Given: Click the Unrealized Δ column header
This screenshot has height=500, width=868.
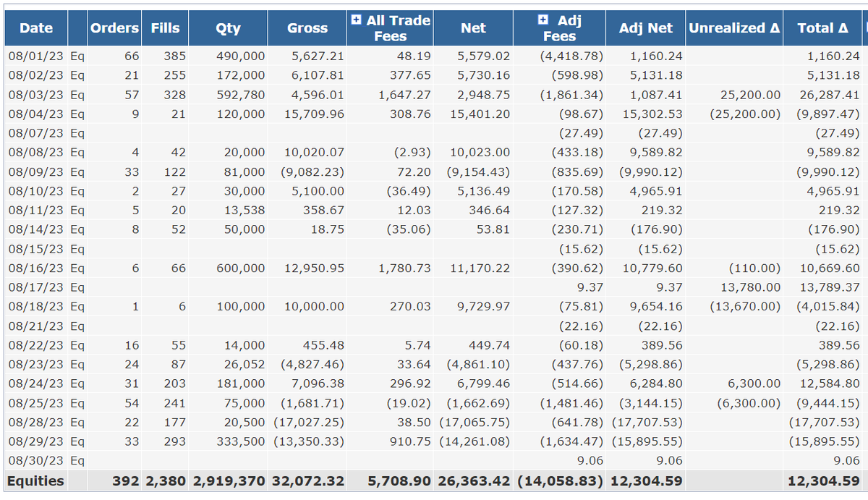Looking at the screenshot, I should pyautogui.click(x=735, y=28).
